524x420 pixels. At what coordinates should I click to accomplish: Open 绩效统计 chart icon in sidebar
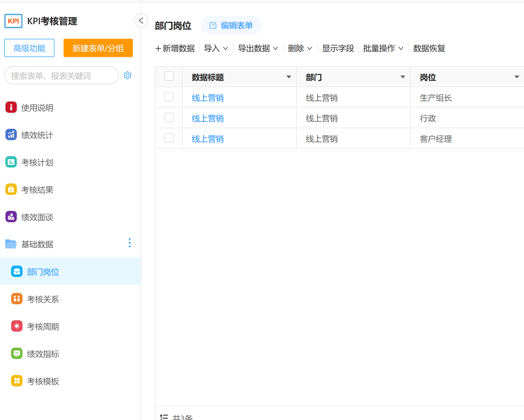point(11,135)
